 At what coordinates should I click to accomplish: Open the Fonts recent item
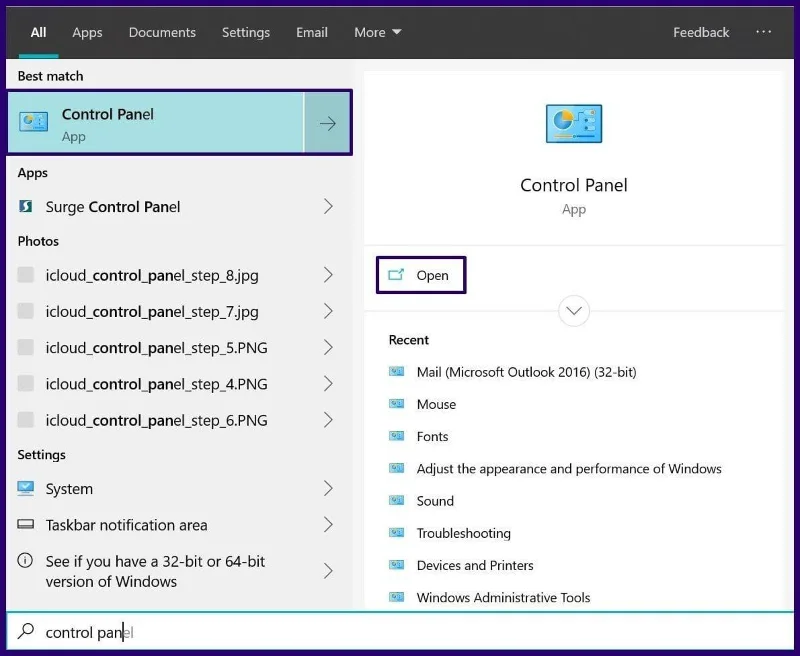(x=432, y=436)
